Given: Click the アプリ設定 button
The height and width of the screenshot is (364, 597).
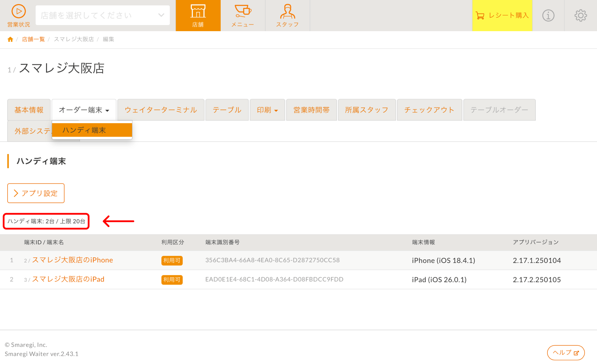Looking at the screenshot, I should point(36,193).
